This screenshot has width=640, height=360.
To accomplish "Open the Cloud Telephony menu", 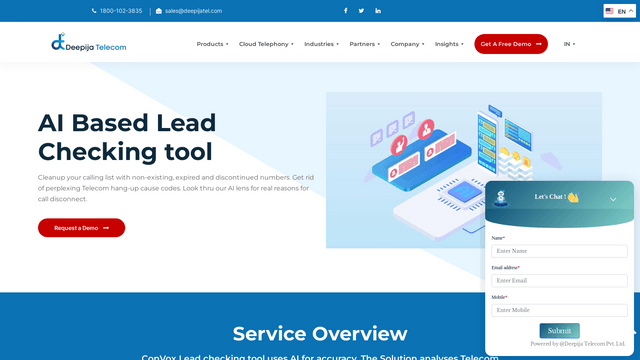I will (x=266, y=44).
